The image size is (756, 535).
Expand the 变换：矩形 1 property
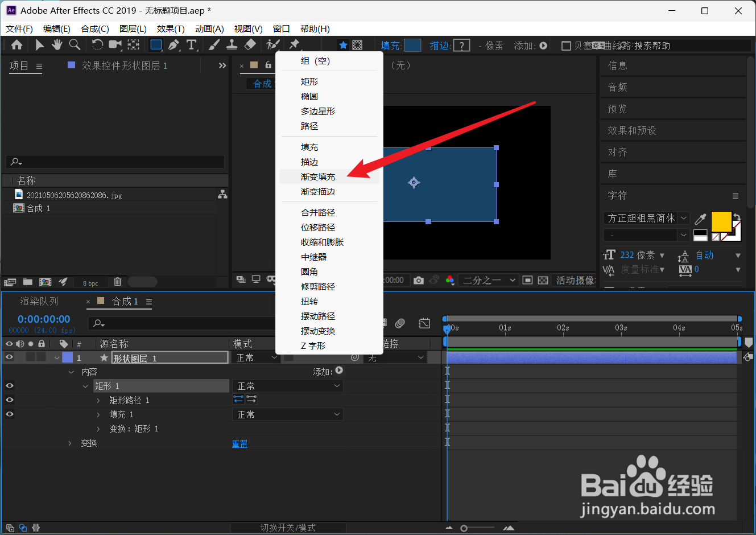(x=98, y=429)
